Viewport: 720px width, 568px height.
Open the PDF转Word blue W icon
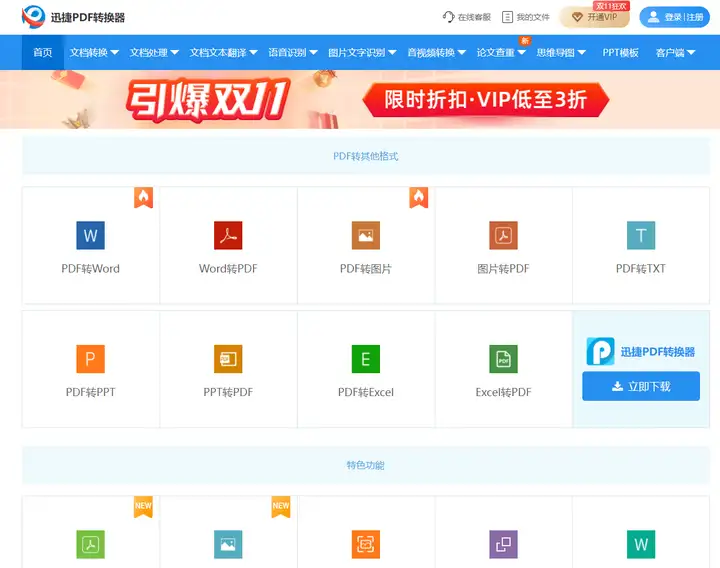click(x=90, y=235)
